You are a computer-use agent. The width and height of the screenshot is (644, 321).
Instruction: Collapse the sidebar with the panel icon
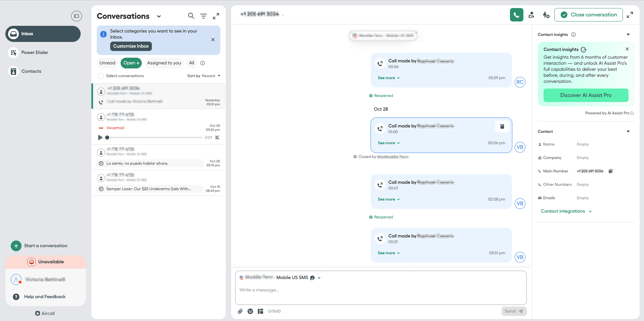click(x=77, y=16)
